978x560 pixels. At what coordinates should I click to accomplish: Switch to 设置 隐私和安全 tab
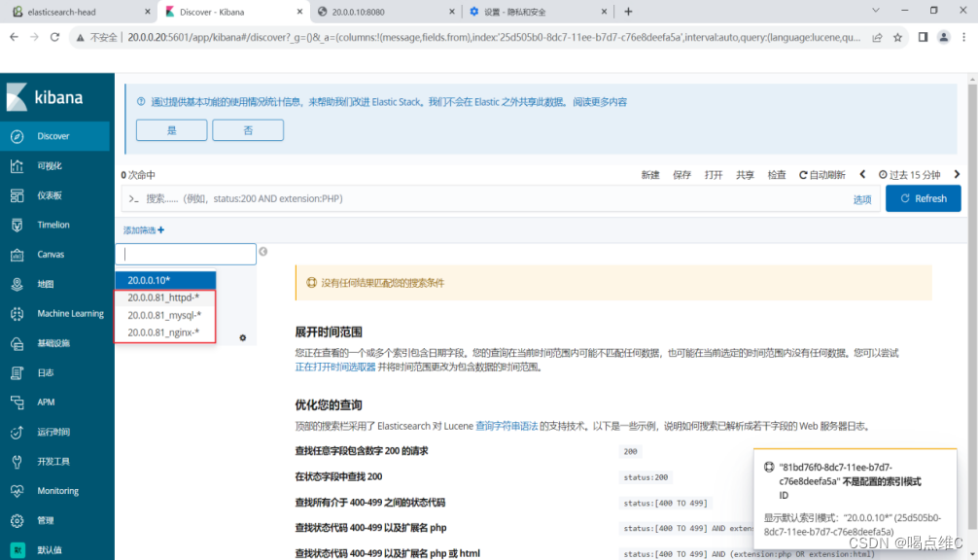click(537, 12)
